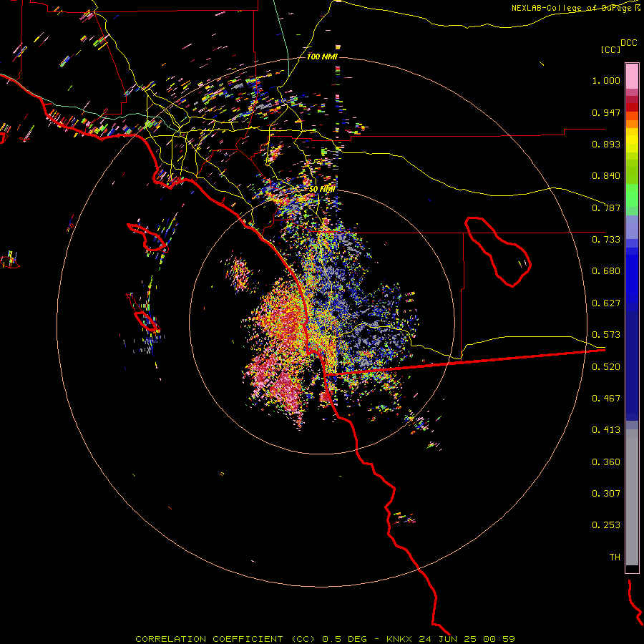
Task: Select the 0.467 color scale value
Action: pos(606,399)
